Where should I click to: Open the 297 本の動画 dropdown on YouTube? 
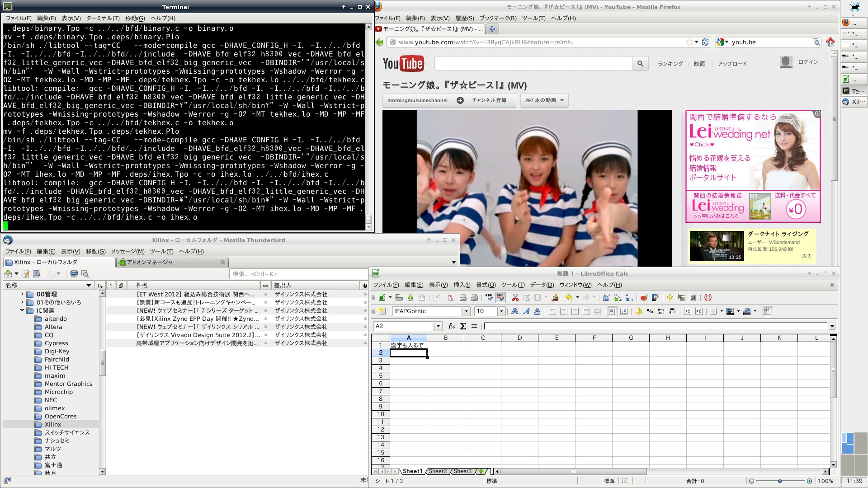point(544,100)
